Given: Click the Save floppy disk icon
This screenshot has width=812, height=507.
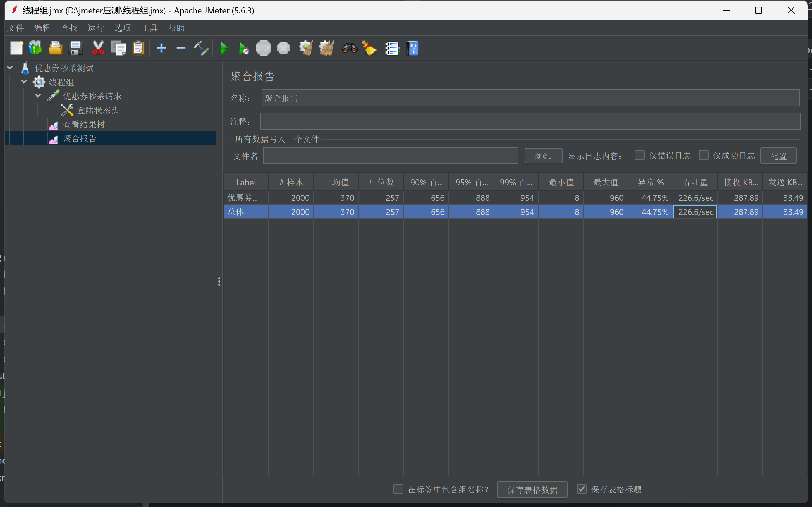Looking at the screenshot, I should [x=75, y=48].
